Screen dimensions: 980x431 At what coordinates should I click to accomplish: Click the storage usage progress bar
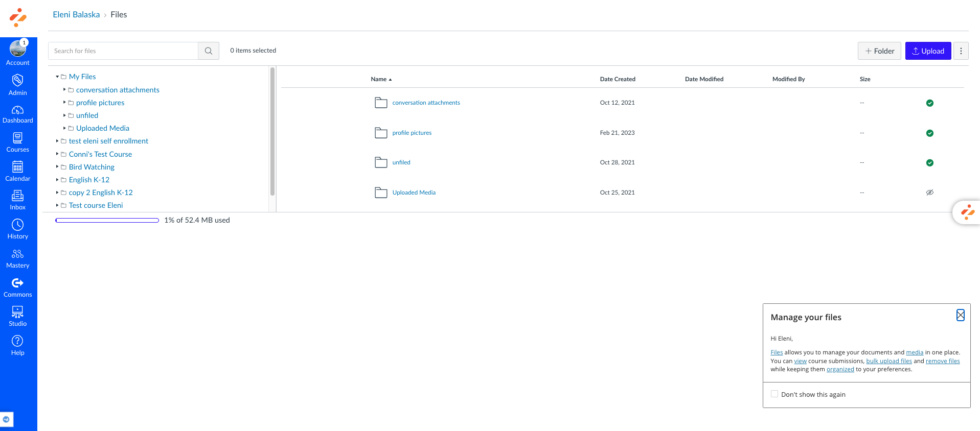(107, 220)
